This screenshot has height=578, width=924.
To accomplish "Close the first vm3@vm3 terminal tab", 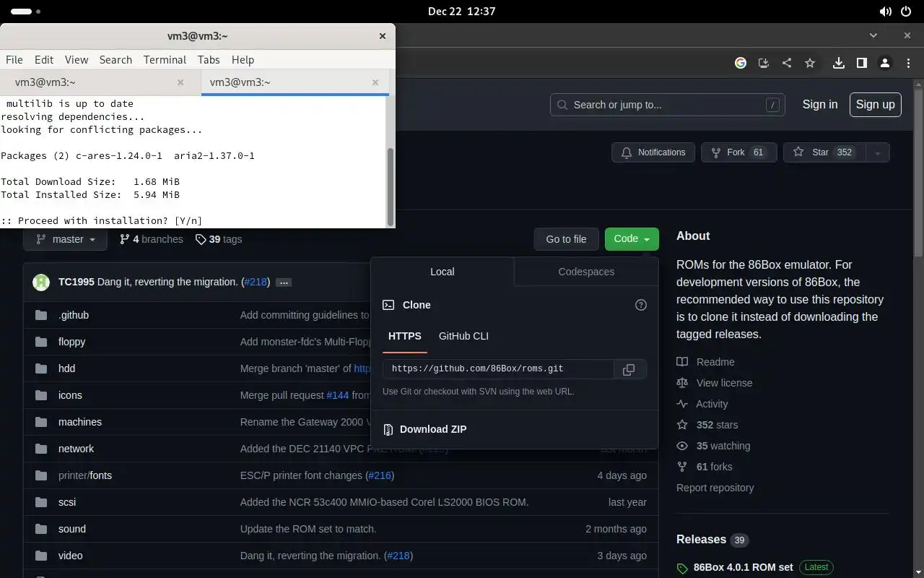I will pos(180,82).
